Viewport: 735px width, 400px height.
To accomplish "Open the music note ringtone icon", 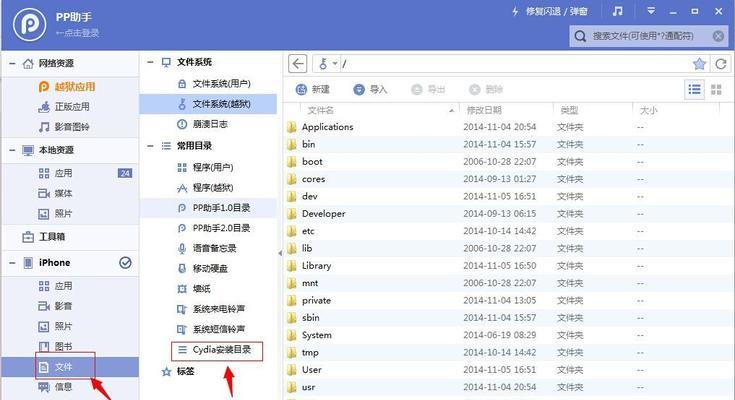I will click(618, 11).
